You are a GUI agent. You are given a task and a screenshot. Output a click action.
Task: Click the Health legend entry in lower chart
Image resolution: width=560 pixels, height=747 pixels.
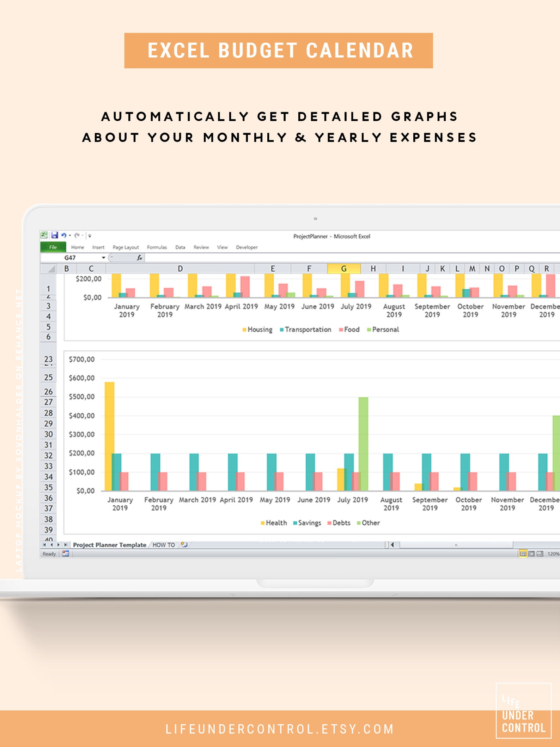click(x=274, y=523)
